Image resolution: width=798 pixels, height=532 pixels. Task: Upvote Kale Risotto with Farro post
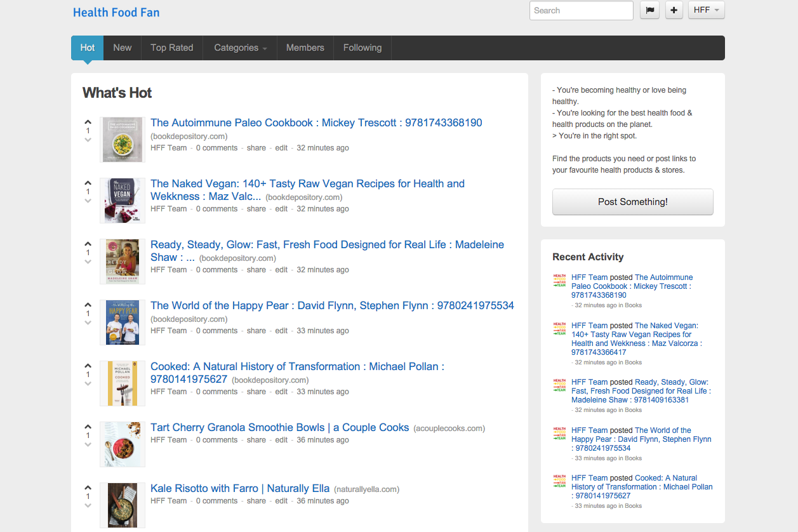[x=88, y=488]
